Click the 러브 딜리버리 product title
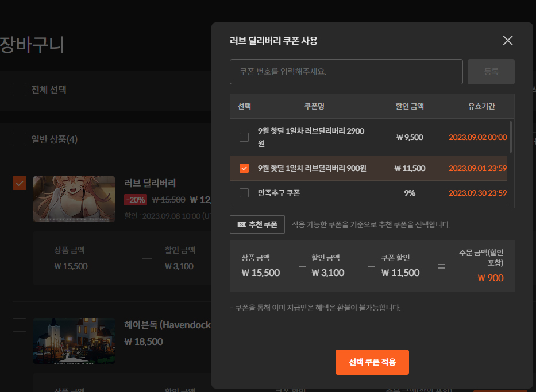The height and width of the screenshot is (392, 536). [x=150, y=183]
